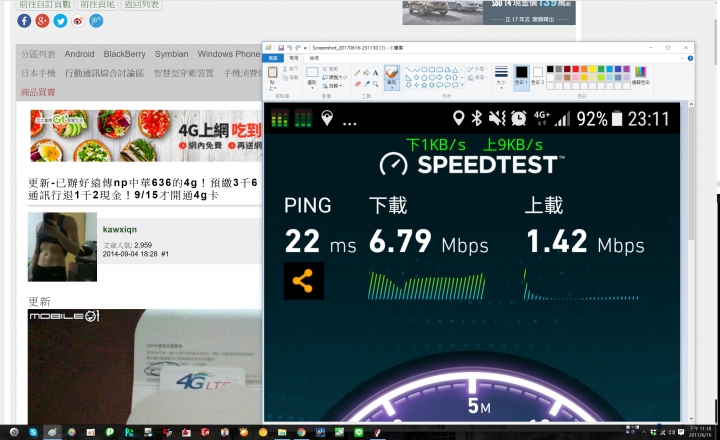Select Color 2 (色彩2) white swatch button
Screen dimensions: 720x440
coord(537,77)
